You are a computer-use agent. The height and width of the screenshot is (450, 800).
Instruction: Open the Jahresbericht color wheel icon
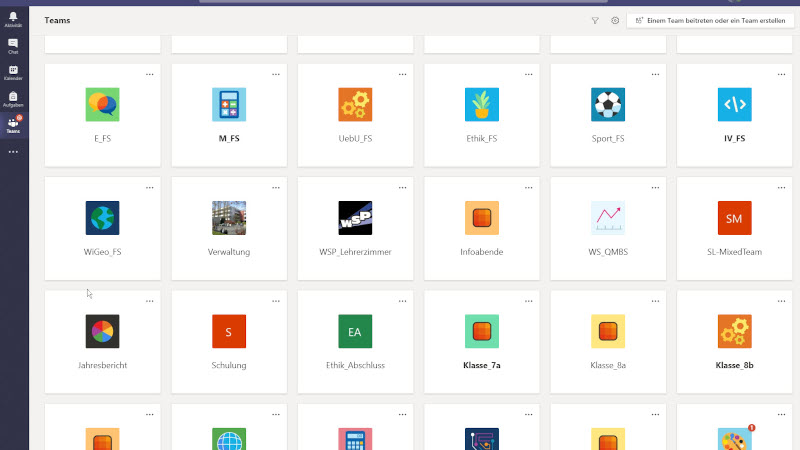pos(103,331)
